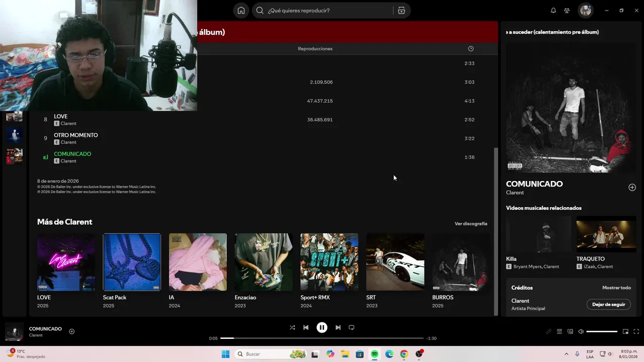Toggle repeat mode
The image size is (644, 362).
[x=352, y=327]
